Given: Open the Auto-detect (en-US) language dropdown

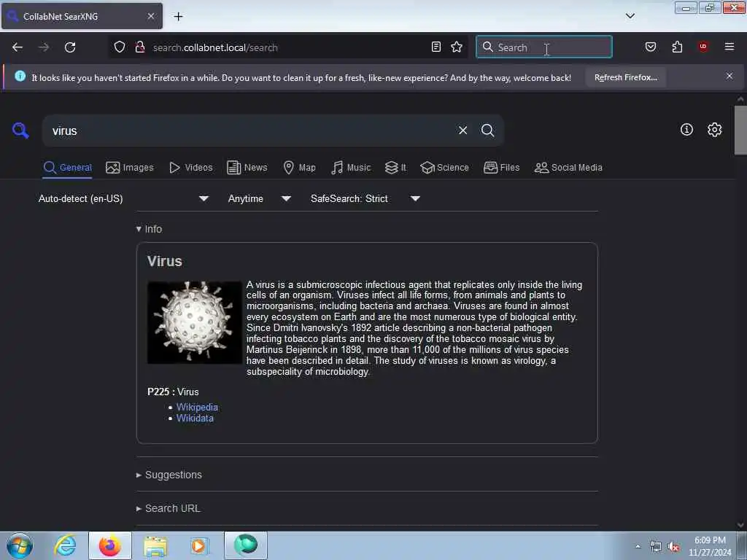Looking at the screenshot, I should pos(123,198).
